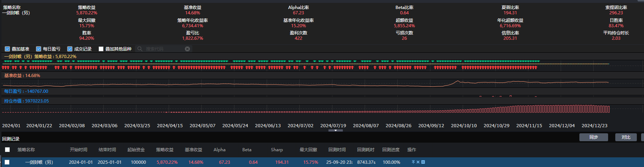Enable the 叠加其他品种 checkbox
Viewport: 644px width, 167px height.
tap(101, 49)
